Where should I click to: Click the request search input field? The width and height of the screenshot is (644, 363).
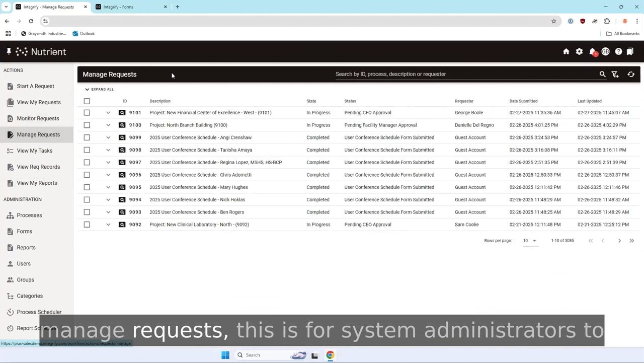pos(465,74)
